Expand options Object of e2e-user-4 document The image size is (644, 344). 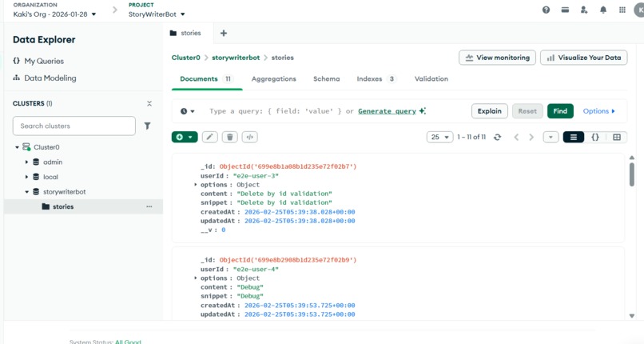[196, 278]
